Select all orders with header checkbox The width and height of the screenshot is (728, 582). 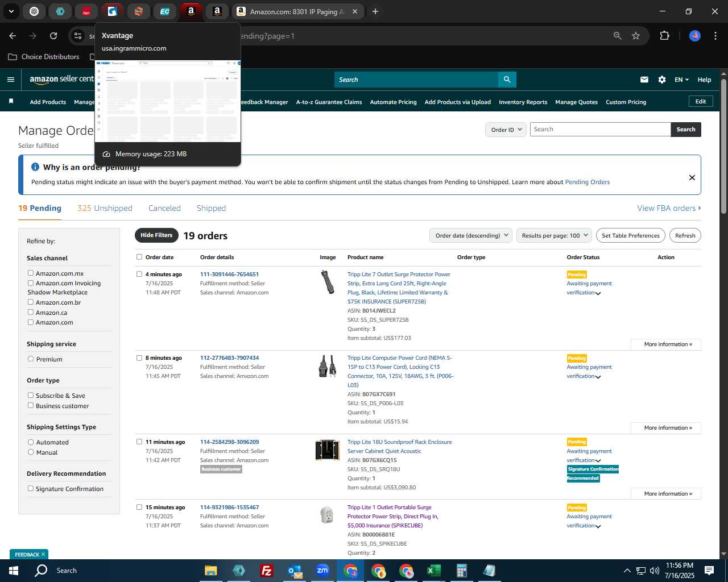tap(139, 257)
